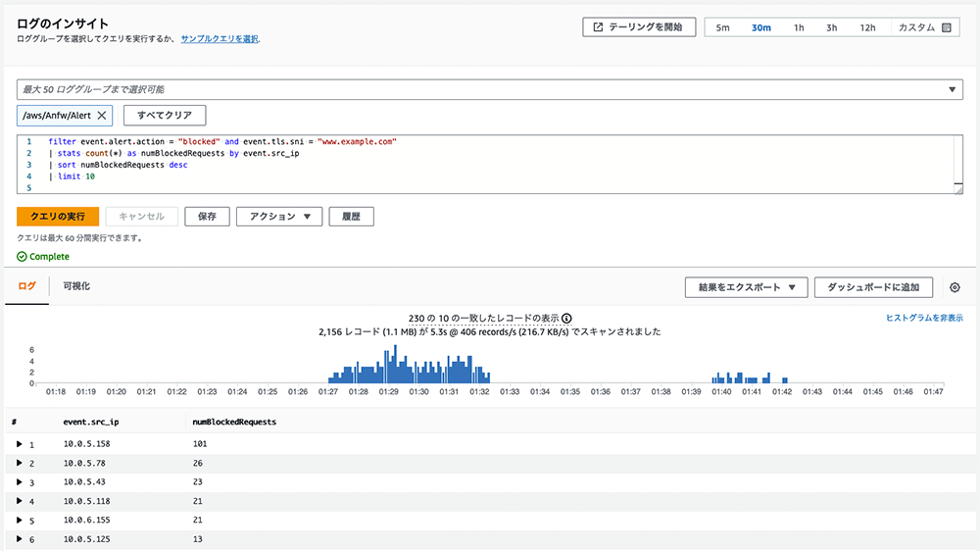
Task: Select the value 13 in row 6
Action: pyautogui.click(x=198, y=539)
